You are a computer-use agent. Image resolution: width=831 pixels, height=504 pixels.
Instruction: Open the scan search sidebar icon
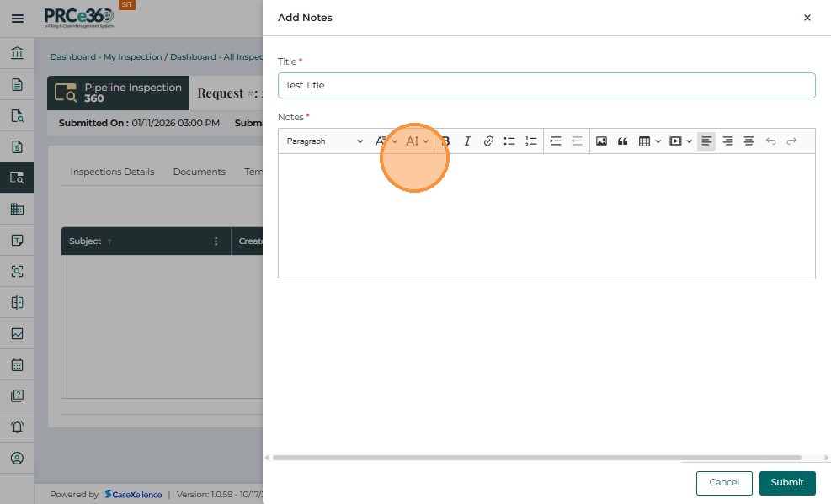(x=17, y=271)
